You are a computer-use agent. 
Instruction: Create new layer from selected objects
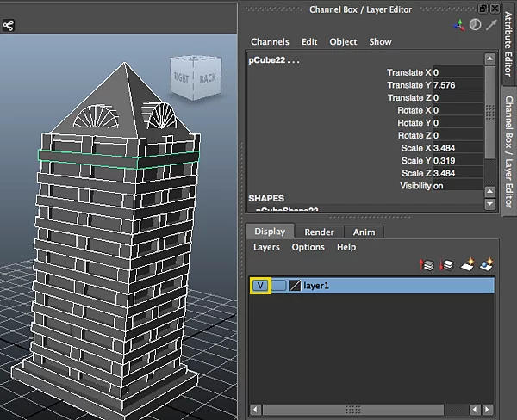point(487,264)
